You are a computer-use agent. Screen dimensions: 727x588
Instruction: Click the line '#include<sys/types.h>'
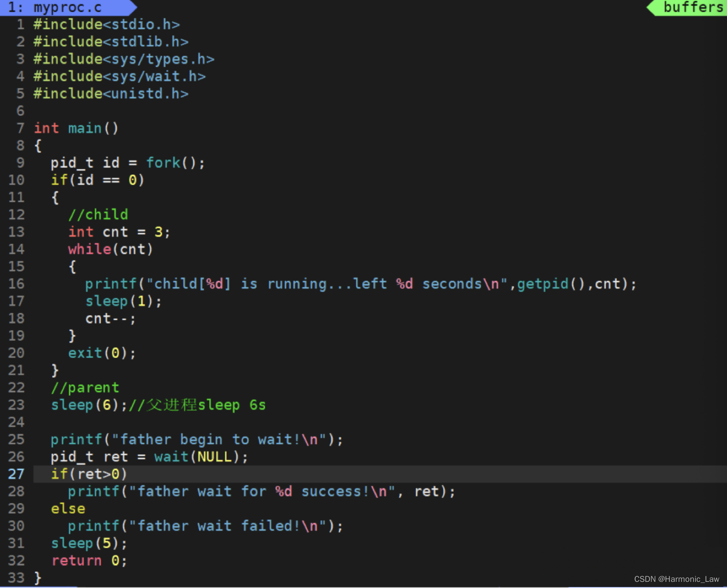(x=124, y=59)
